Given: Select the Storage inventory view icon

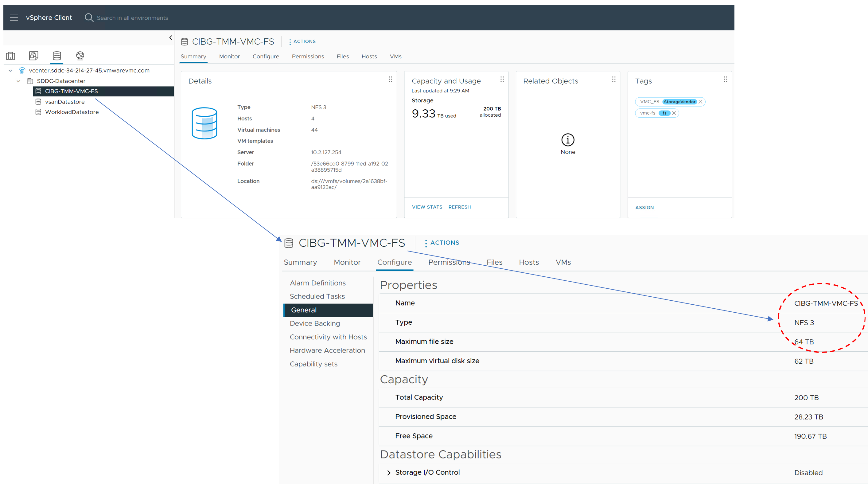Looking at the screenshot, I should (x=56, y=56).
